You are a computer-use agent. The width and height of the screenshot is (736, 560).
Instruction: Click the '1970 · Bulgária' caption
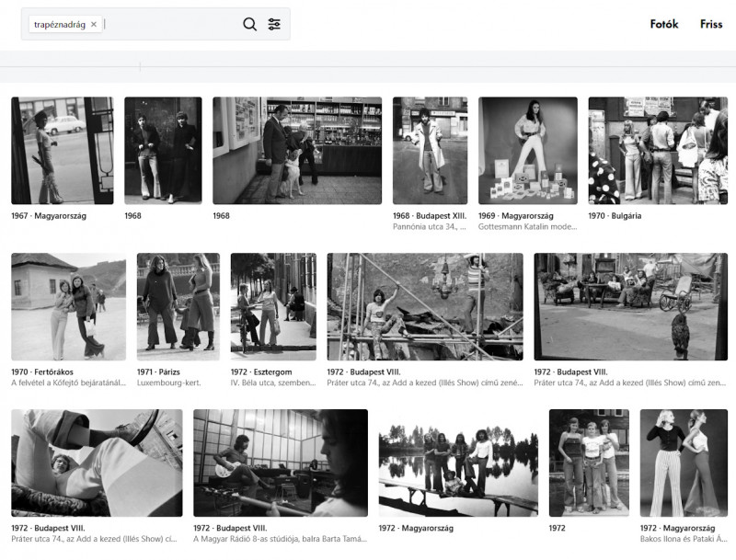pos(615,216)
